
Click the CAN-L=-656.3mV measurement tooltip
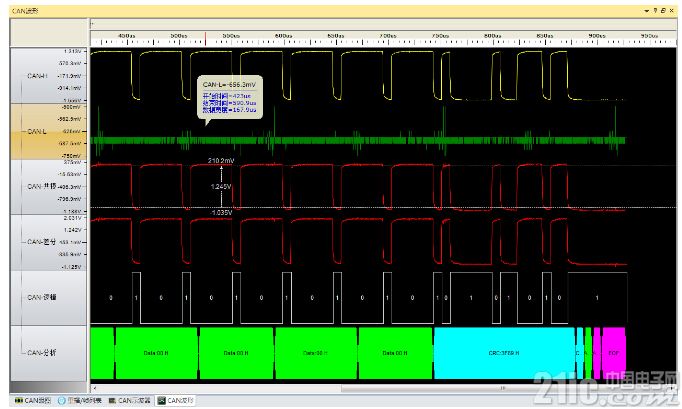coord(230,97)
